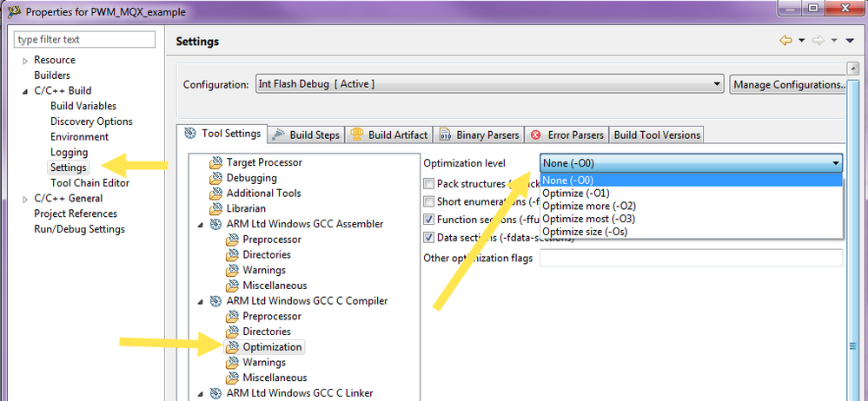The image size is (868, 401).
Task: Click the Debugging folder icon
Action: (215, 178)
